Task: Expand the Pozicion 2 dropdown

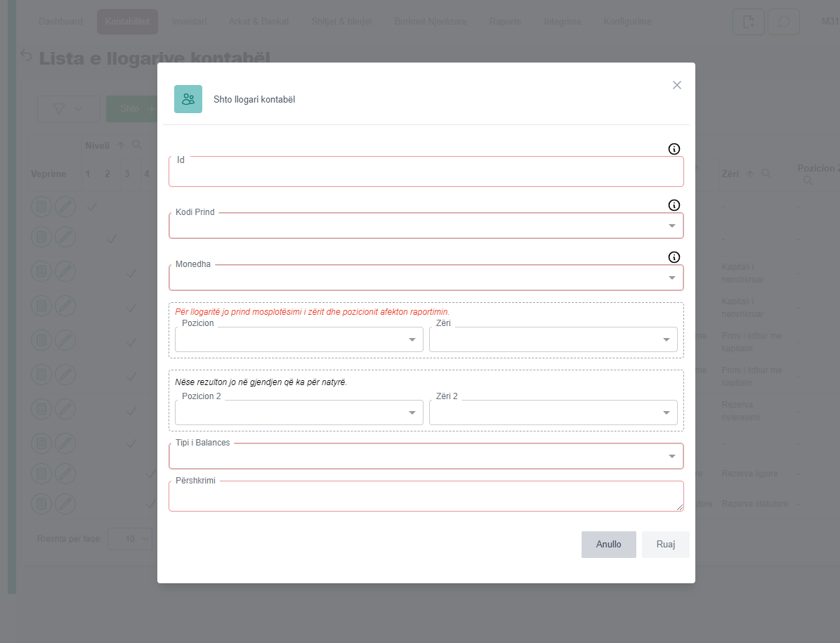Action: (412, 413)
